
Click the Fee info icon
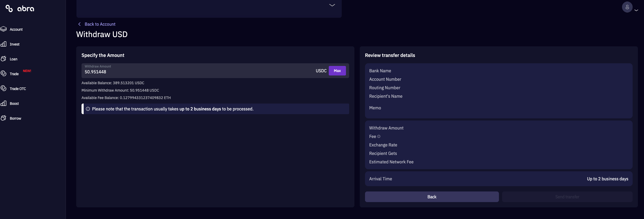coord(379,136)
